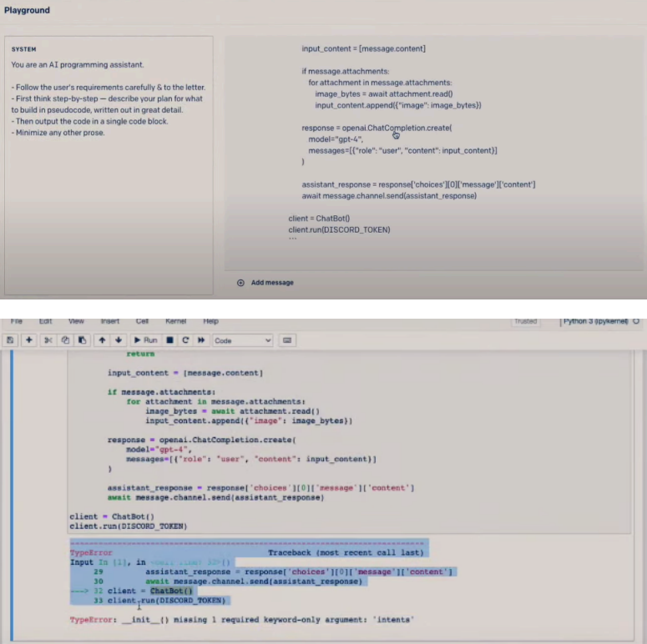The height and width of the screenshot is (644, 647).
Task: Restart the kernel circular arrow
Action: point(185,340)
